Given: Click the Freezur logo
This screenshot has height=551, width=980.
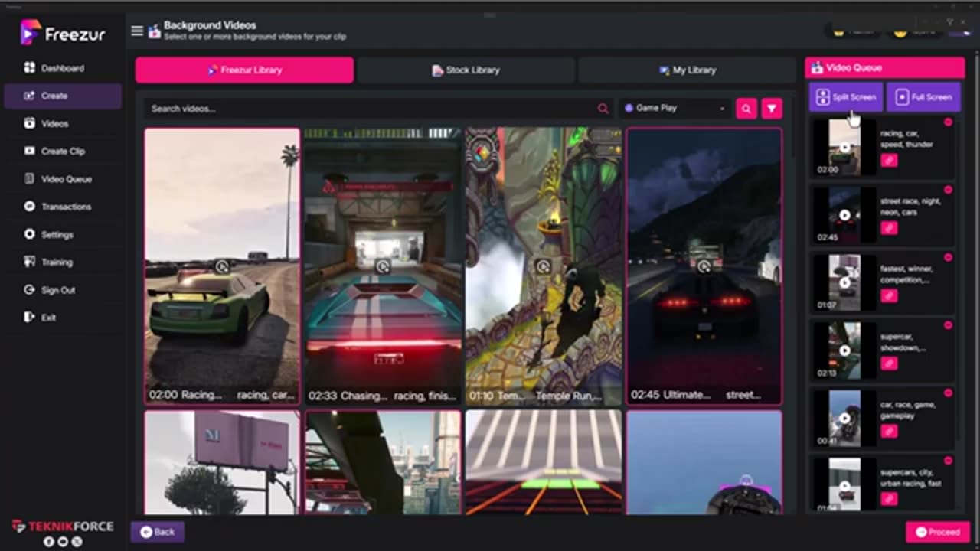Looking at the screenshot, I should pos(63,32).
